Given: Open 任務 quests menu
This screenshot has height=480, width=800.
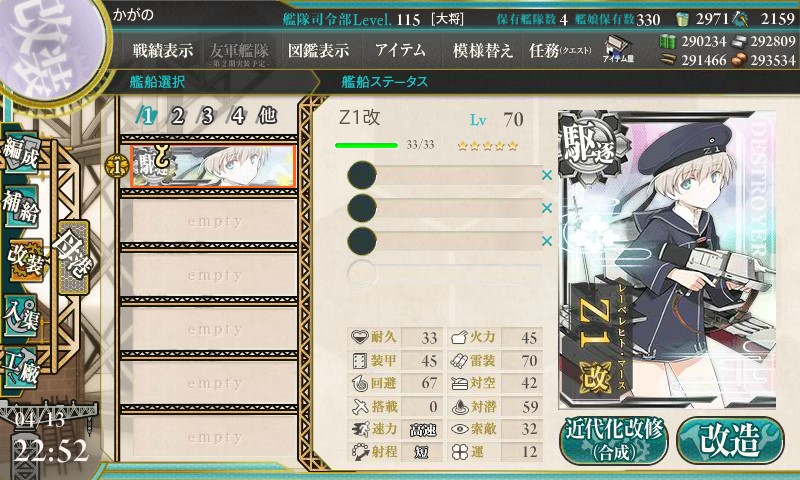Looking at the screenshot, I should [560, 50].
